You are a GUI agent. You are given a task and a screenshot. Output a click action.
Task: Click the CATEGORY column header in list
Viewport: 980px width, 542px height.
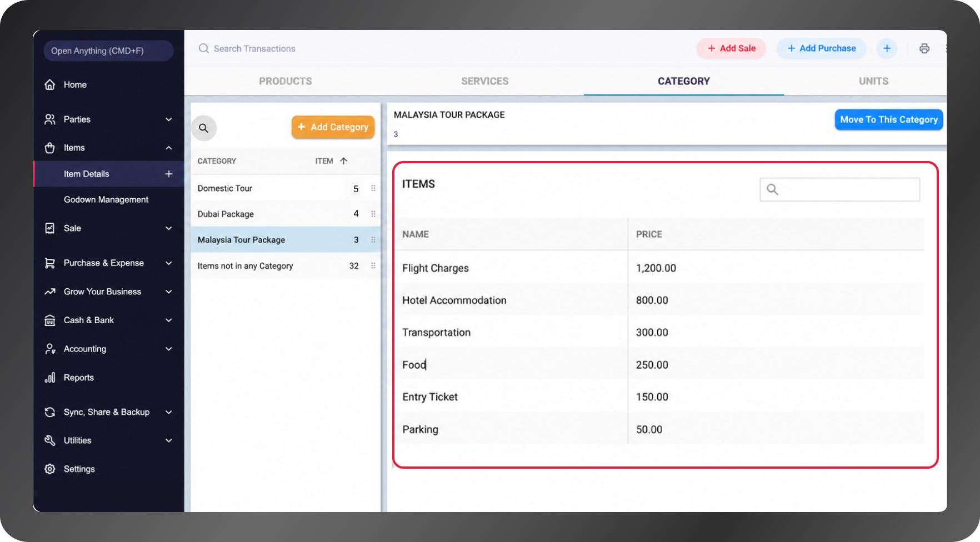[x=217, y=161]
